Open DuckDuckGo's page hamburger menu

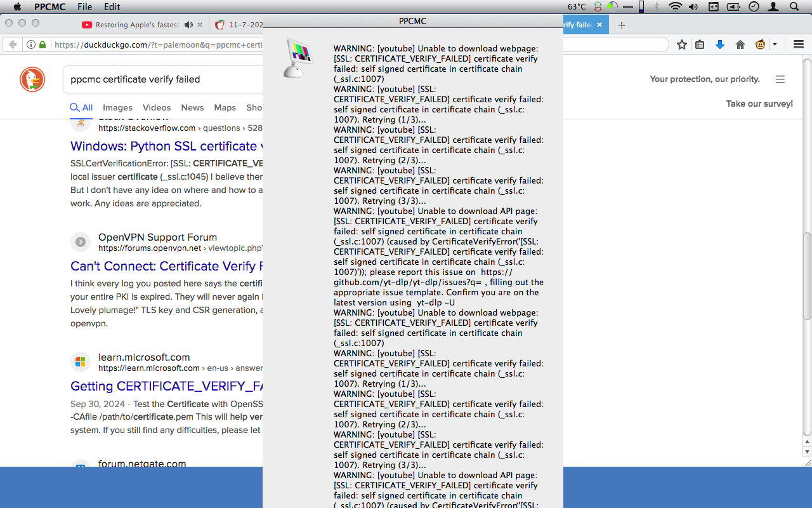coord(780,79)
